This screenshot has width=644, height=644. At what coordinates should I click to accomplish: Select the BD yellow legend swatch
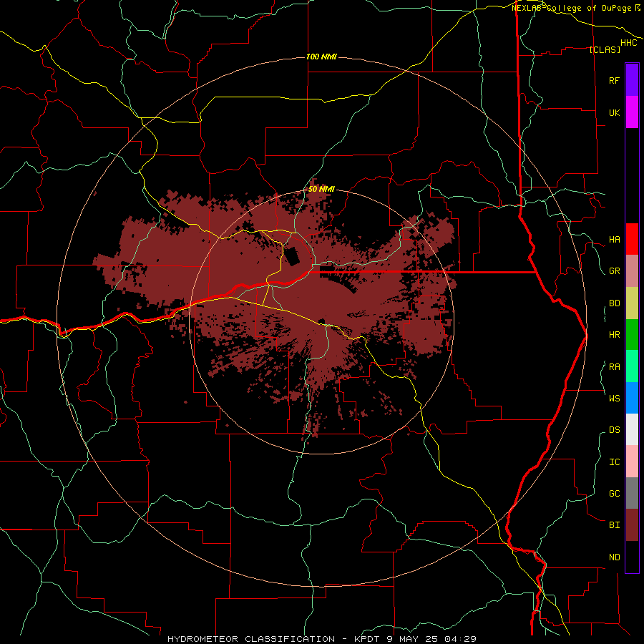632,303
